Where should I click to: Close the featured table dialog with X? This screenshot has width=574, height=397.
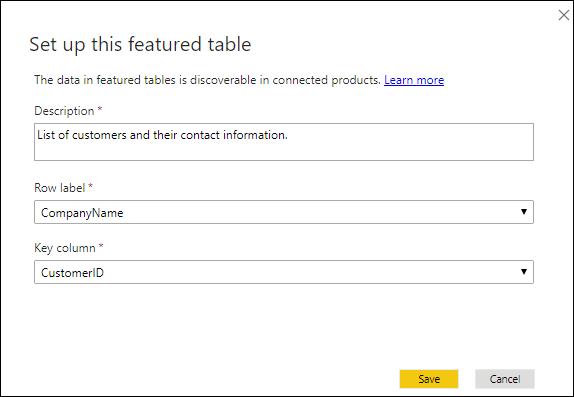coord(564,15)
